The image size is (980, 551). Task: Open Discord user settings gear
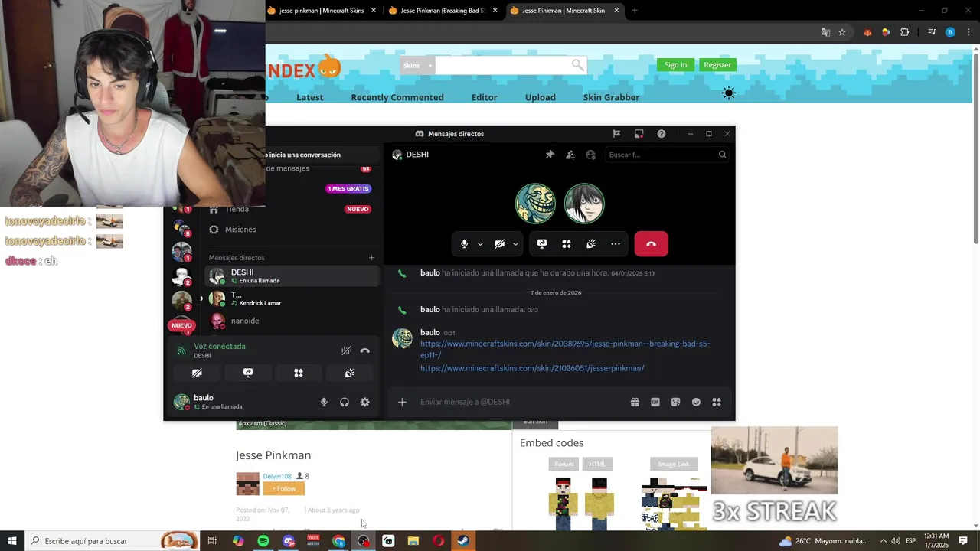pyautogui.click(x=365, y=402)
